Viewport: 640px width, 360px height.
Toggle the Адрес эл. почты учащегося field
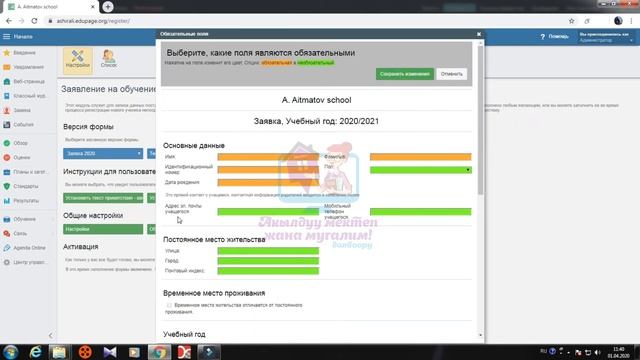tap(268, 211)
